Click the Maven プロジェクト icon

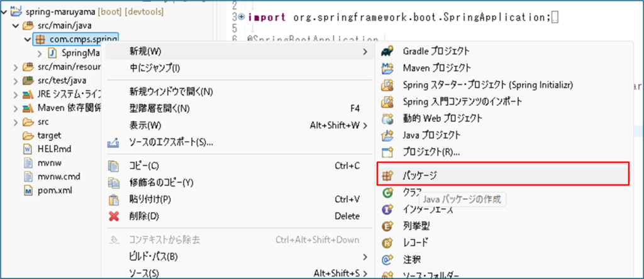(x=388, y=68)
